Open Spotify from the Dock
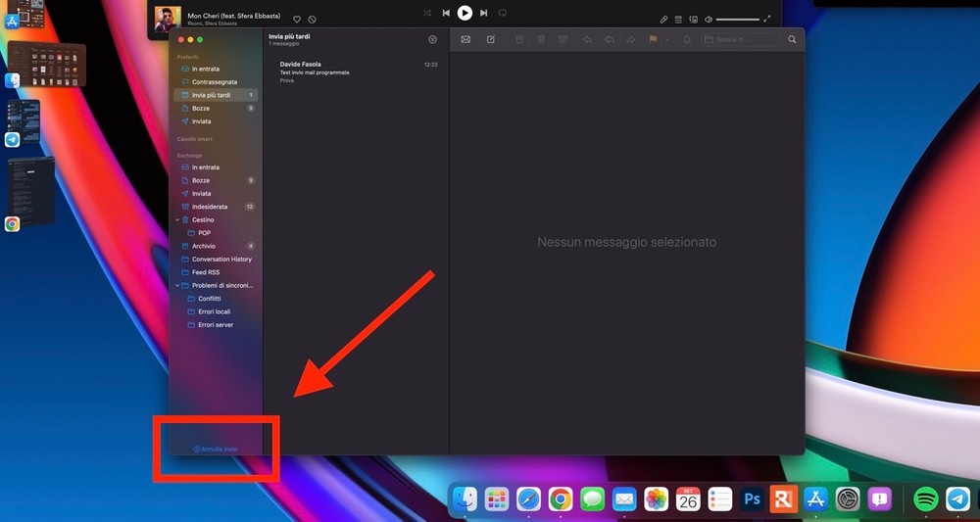 [x=926, y=498]
